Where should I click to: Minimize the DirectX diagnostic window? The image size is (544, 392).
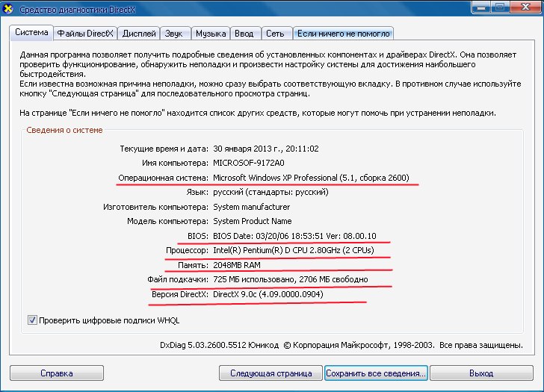[481, 7]
